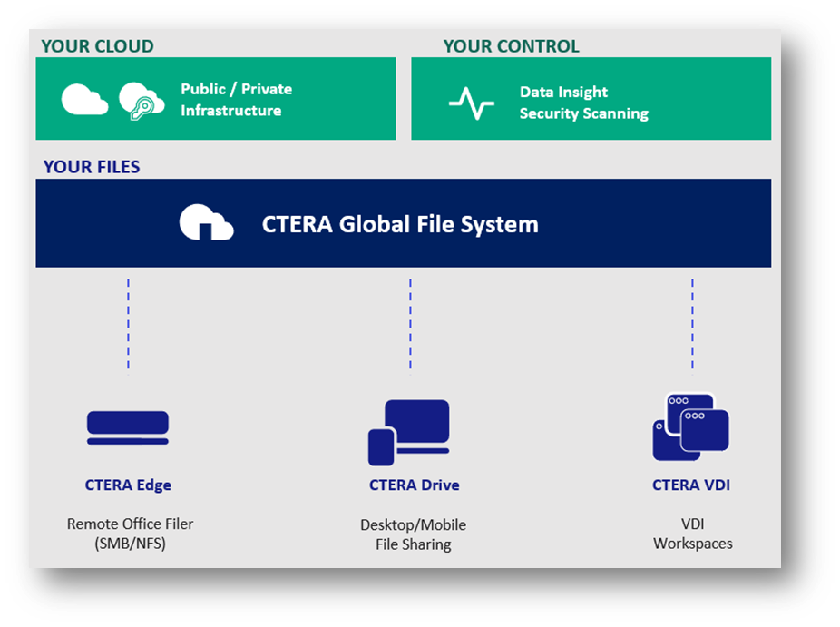
Task: Click the CTERA Drive label
Action: (415, 485)
